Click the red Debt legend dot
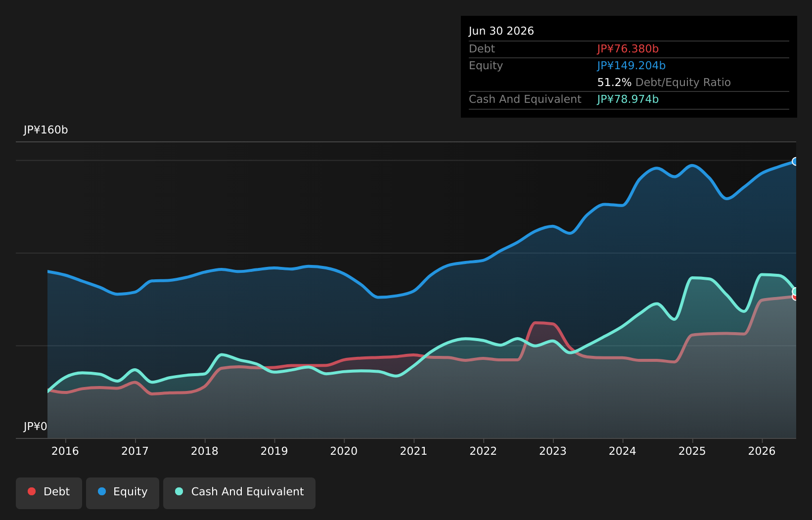812x520 pixels. [32, 491]
